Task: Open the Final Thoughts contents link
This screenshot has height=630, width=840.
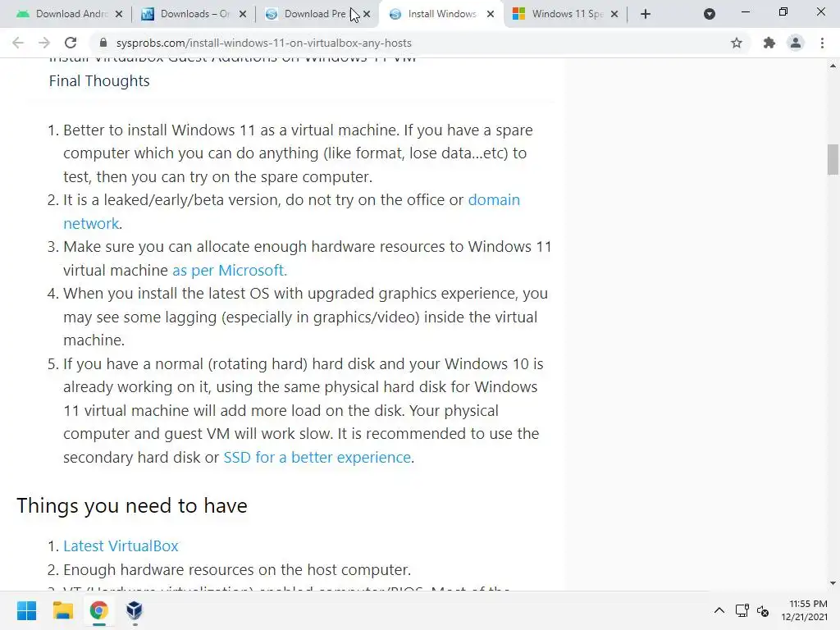Action: [99, 81]
